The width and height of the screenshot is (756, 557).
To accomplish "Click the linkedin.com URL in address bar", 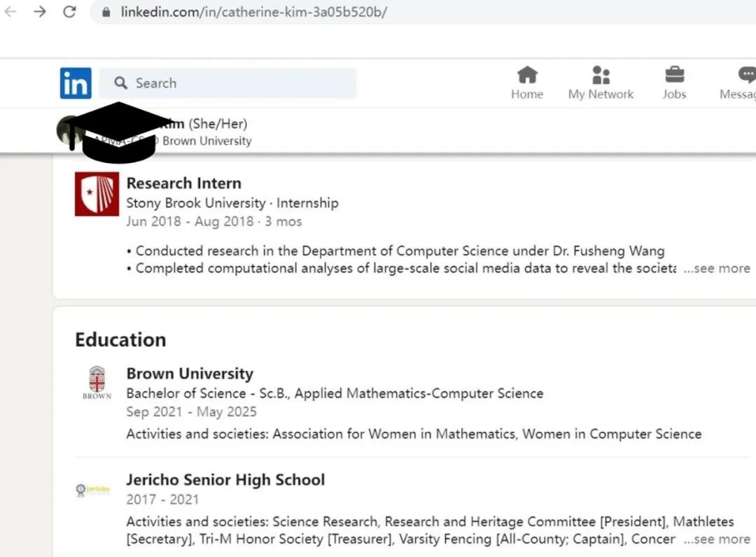I will click(253, 12).
